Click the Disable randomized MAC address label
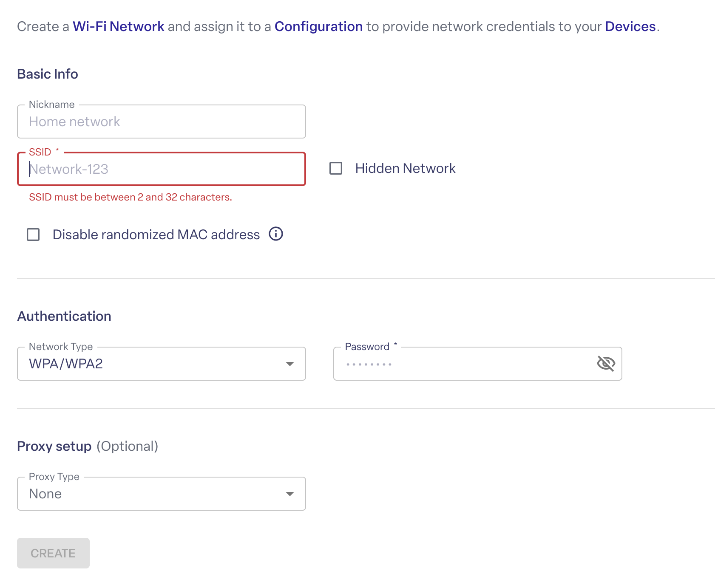 [156, 235]
